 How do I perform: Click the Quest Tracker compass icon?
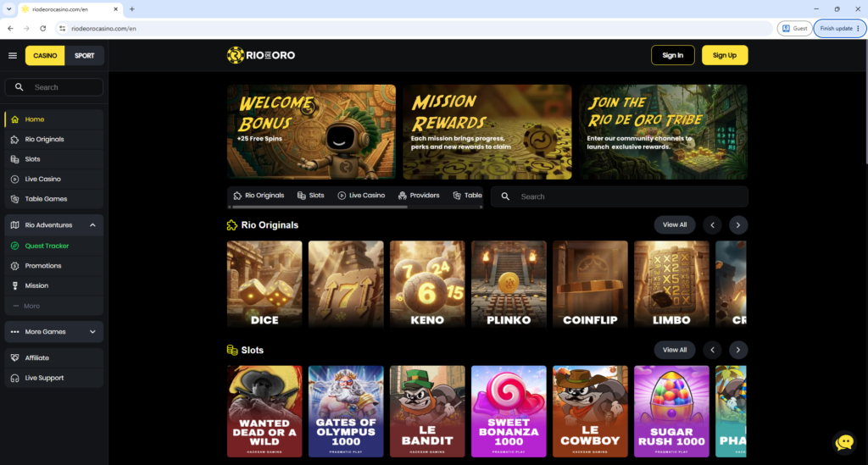pos(15,246)
